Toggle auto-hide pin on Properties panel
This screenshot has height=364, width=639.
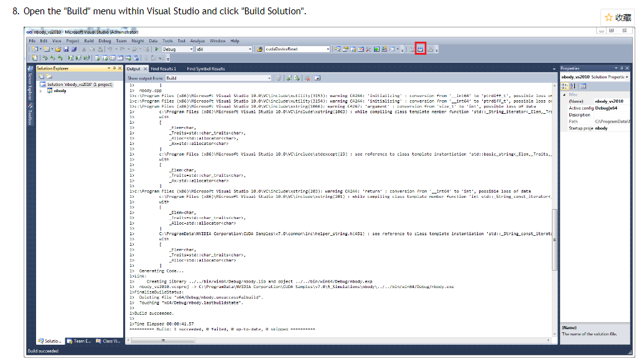[x=622, y=68]
